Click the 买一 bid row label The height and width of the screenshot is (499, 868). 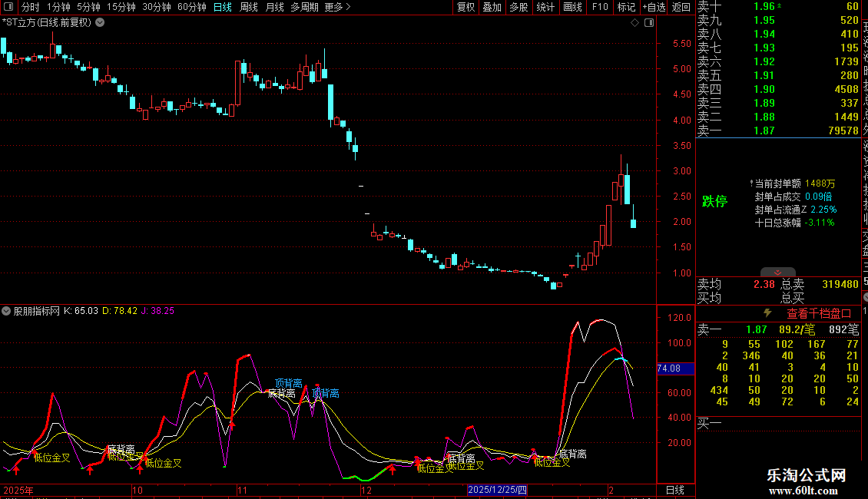click(709, 424)
